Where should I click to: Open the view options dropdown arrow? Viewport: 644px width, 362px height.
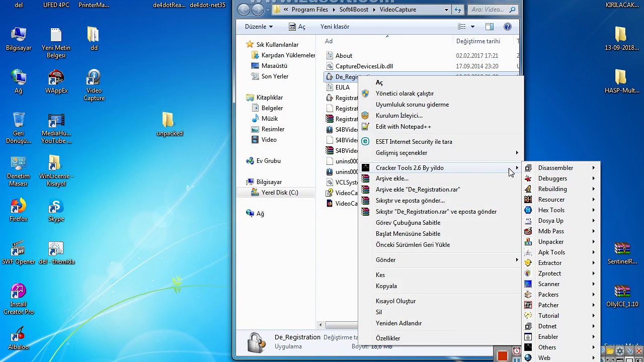tap(472, 27)
